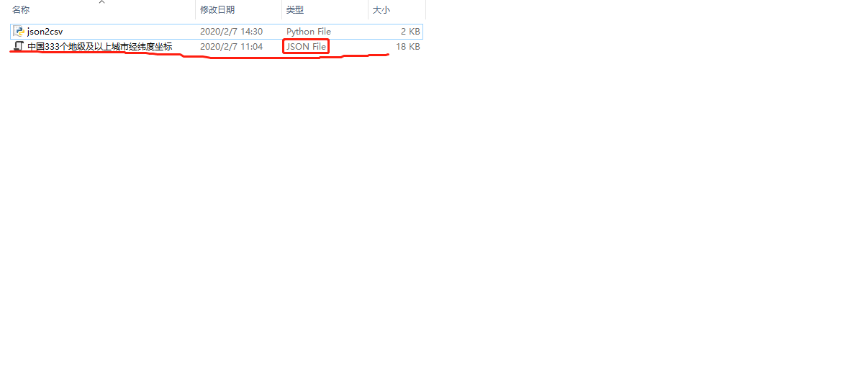Select the json2csv file name
The width and height of the screenshot is (868, 376).
(x=45, y=32)
